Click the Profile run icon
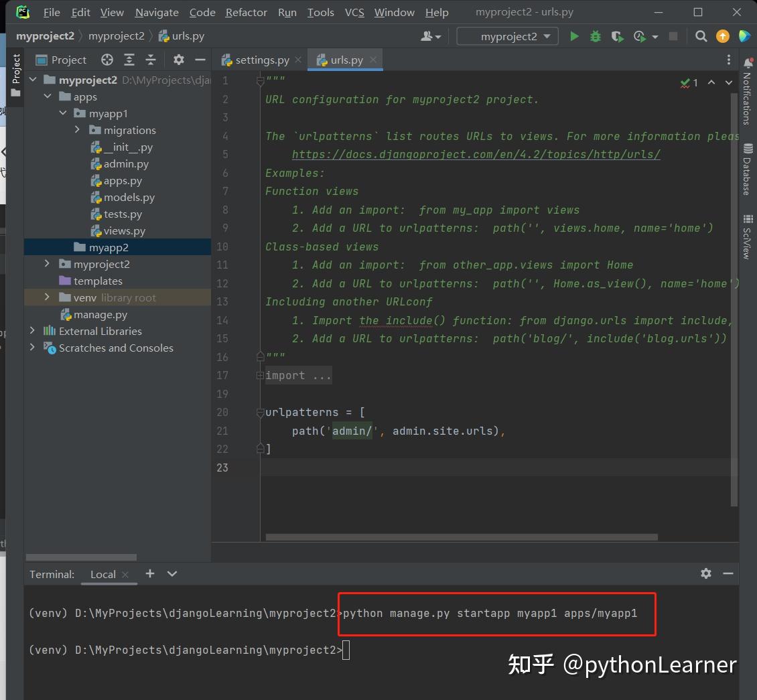The height and width of the screenshot is (700, 757). pos(640,36)
